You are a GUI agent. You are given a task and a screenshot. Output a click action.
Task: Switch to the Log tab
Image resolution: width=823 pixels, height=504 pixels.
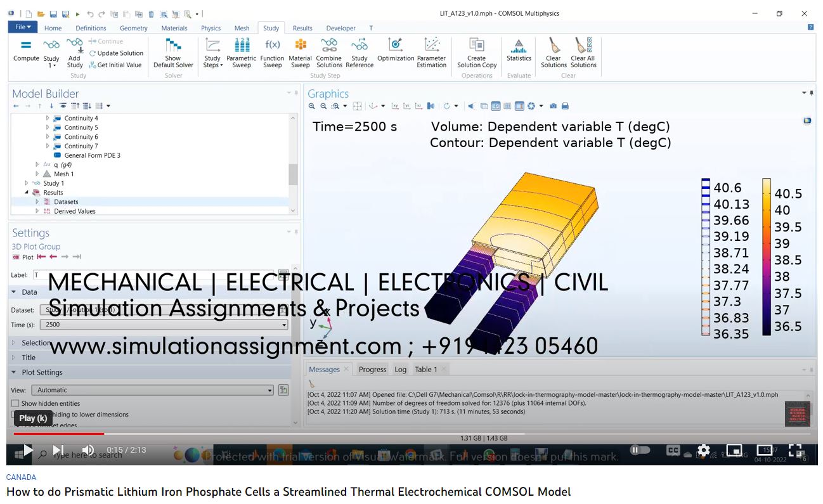400,370
